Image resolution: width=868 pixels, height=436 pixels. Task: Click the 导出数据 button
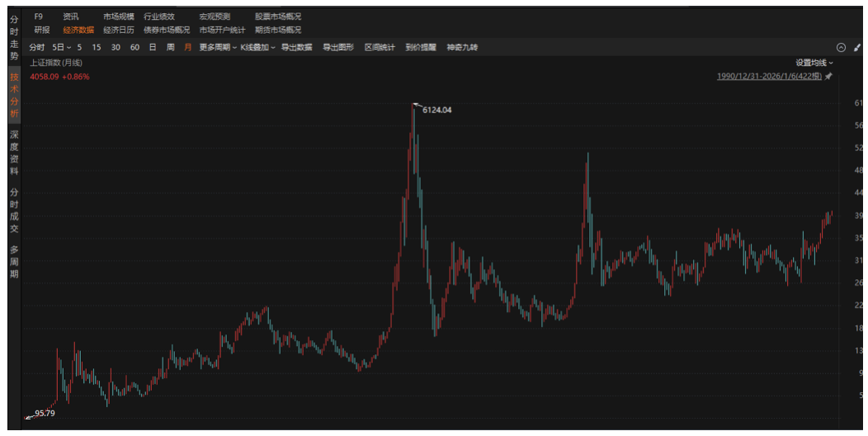pyautogui.click(x=296, y=48)
